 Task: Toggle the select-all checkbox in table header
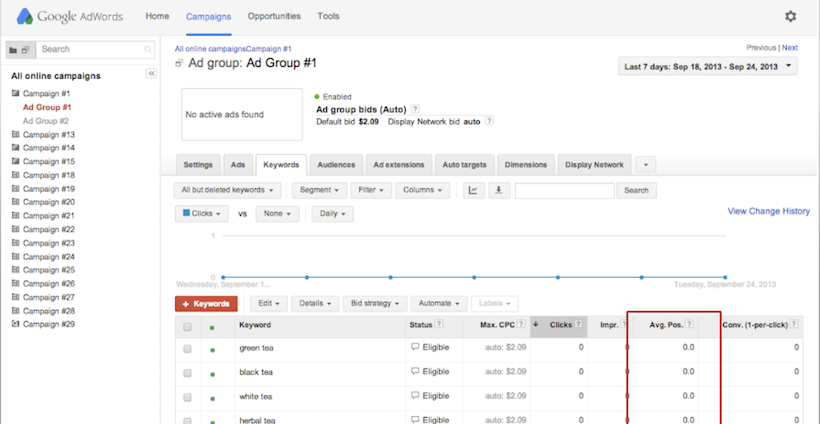point(187,326)
